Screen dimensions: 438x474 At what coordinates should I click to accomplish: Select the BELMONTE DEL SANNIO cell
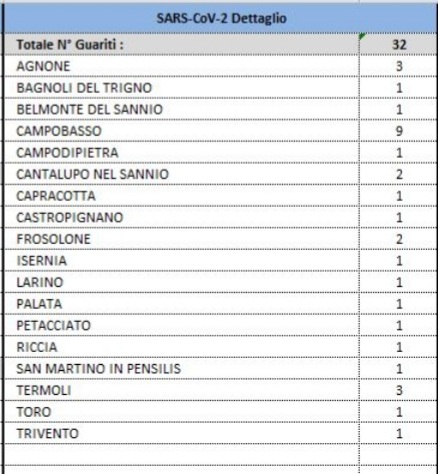tap(182, 109)
